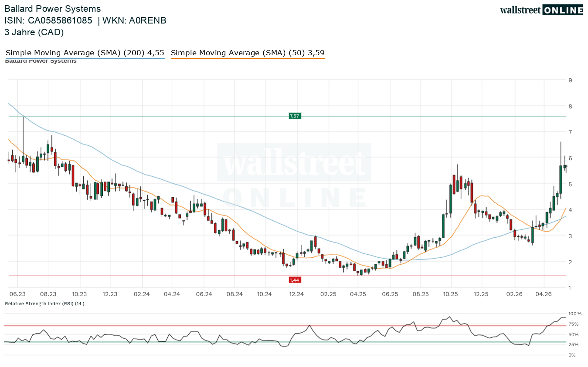The image size is (588, 367).
Task: Click the 10.24 date axis label
Action: 265,294
